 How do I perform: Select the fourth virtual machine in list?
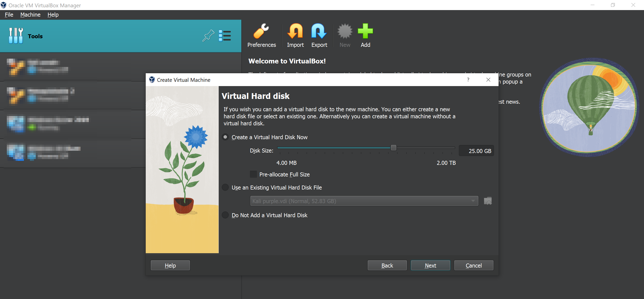pos(73,153)
